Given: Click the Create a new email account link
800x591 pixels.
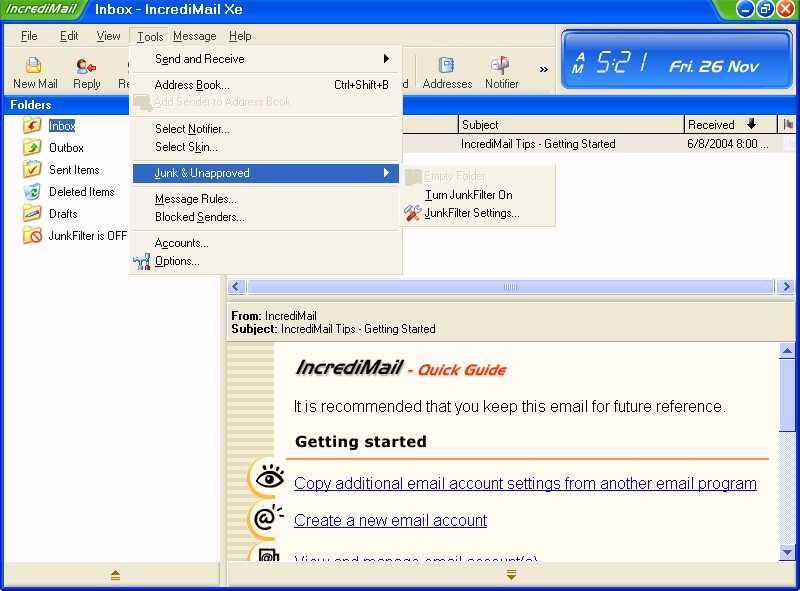Looking at the screenshot, I should coord(390,520).
